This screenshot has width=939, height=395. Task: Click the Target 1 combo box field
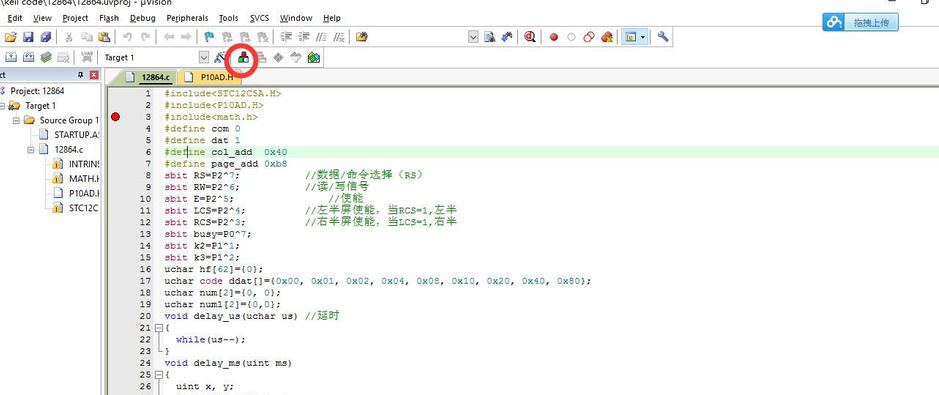pyautogui.click(x=155, y=57)
